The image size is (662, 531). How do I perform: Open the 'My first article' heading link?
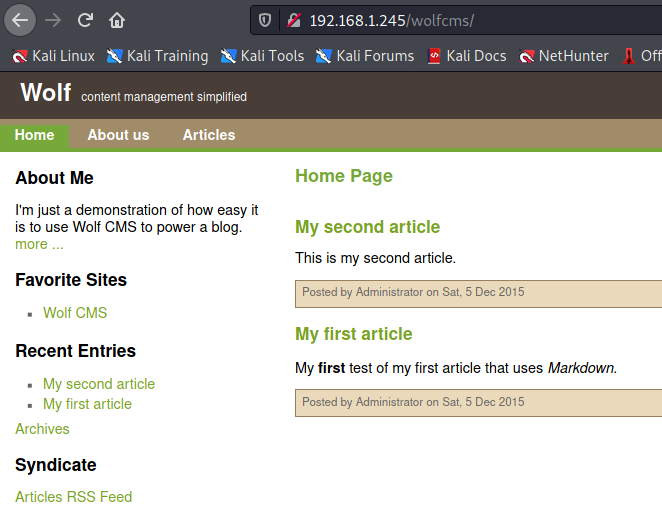(353, 334)
